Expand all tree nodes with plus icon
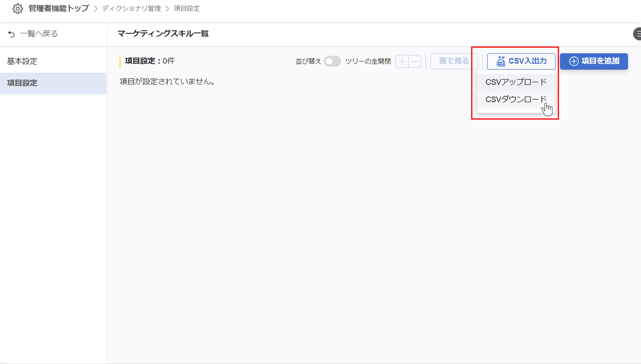Image resolution: width=641 pixels, height=364 pixels. pos(402,61)
